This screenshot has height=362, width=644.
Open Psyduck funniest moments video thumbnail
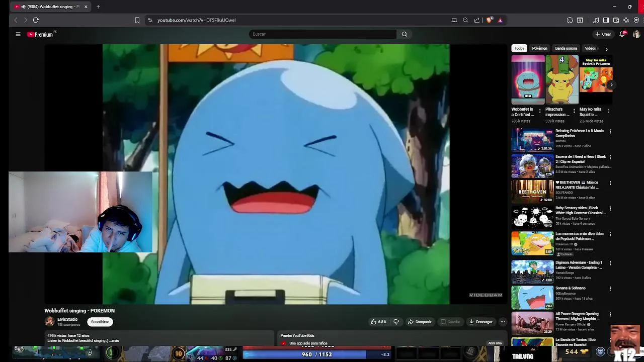coord(532,243)
